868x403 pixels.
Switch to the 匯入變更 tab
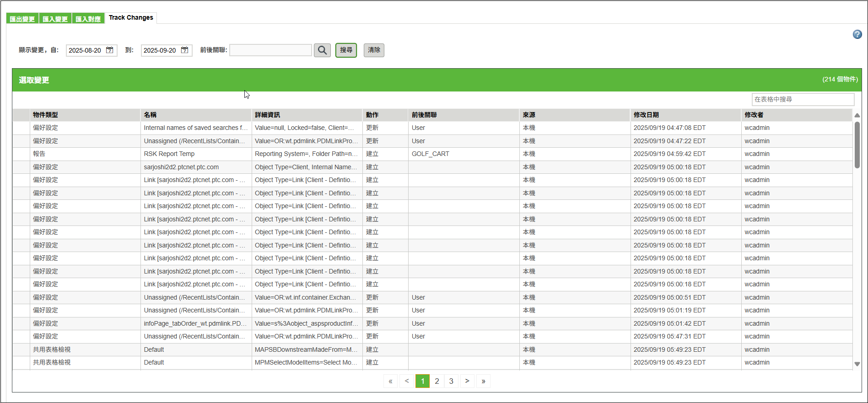(55, 19)
